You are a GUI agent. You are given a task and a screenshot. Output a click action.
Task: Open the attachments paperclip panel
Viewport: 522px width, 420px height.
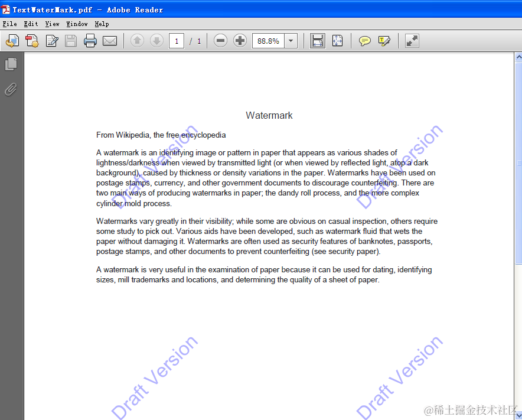click(11, 89)
